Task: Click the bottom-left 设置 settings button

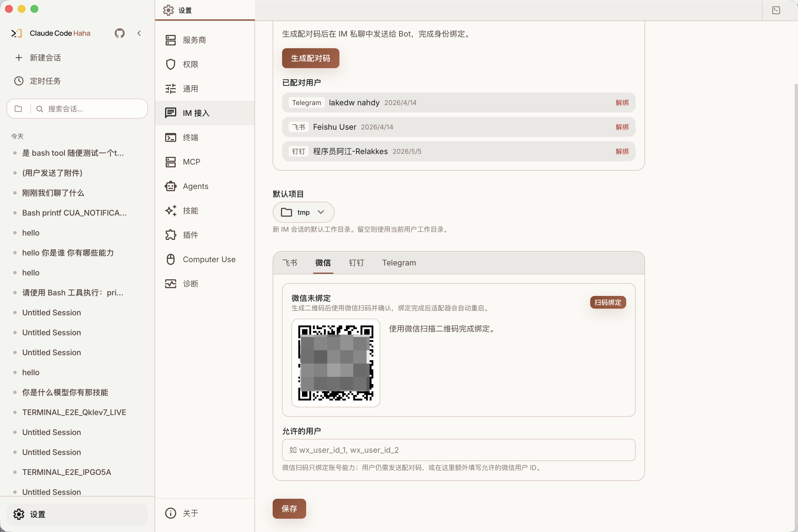Action: (77, 514)
